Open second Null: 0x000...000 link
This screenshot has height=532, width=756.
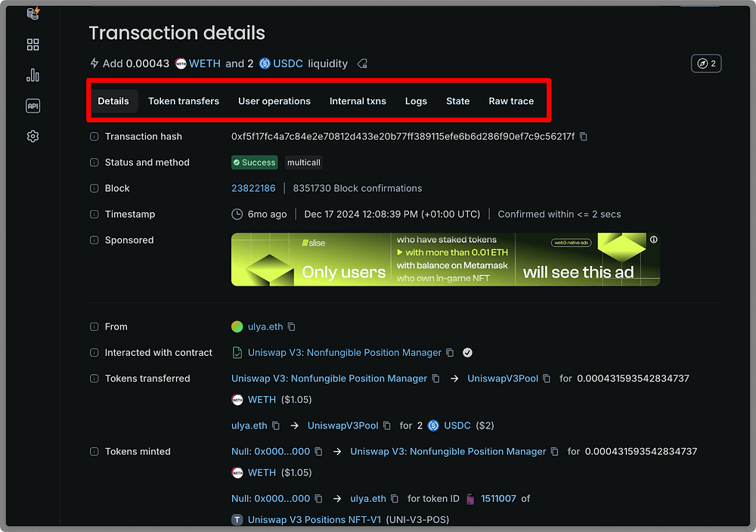(x=271, y=499)
